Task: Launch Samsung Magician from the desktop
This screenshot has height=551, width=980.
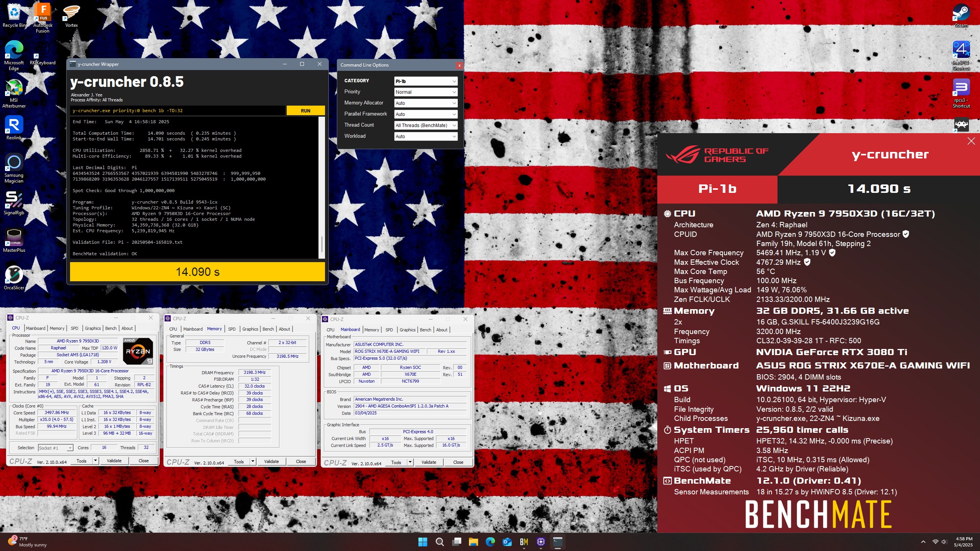Action: (14, 168)
